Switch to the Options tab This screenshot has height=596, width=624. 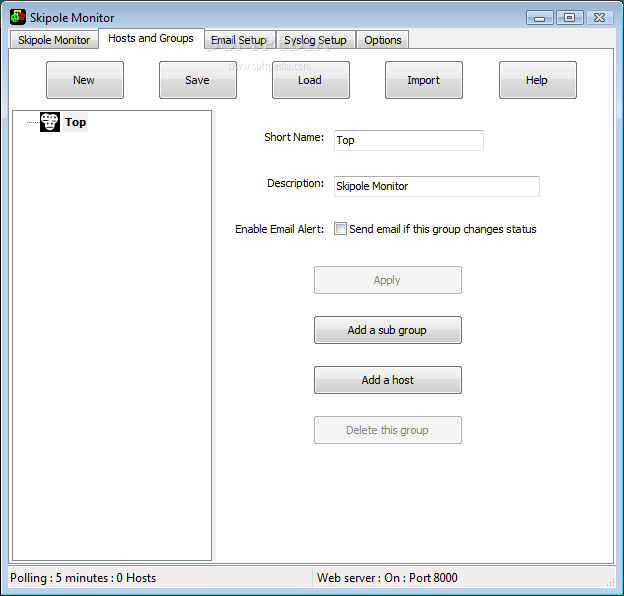click(382, 40)
